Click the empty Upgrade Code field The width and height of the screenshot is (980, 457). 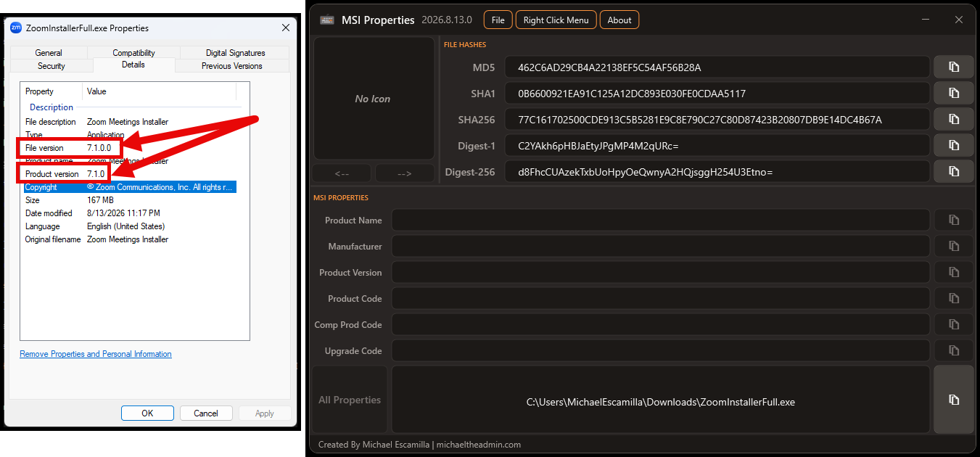[x=661, y=350]
